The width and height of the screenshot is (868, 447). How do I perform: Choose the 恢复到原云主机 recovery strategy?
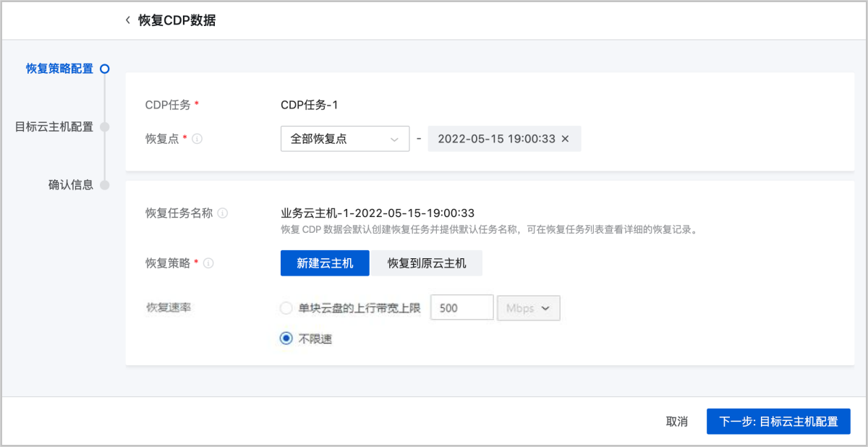click(427, 263)
